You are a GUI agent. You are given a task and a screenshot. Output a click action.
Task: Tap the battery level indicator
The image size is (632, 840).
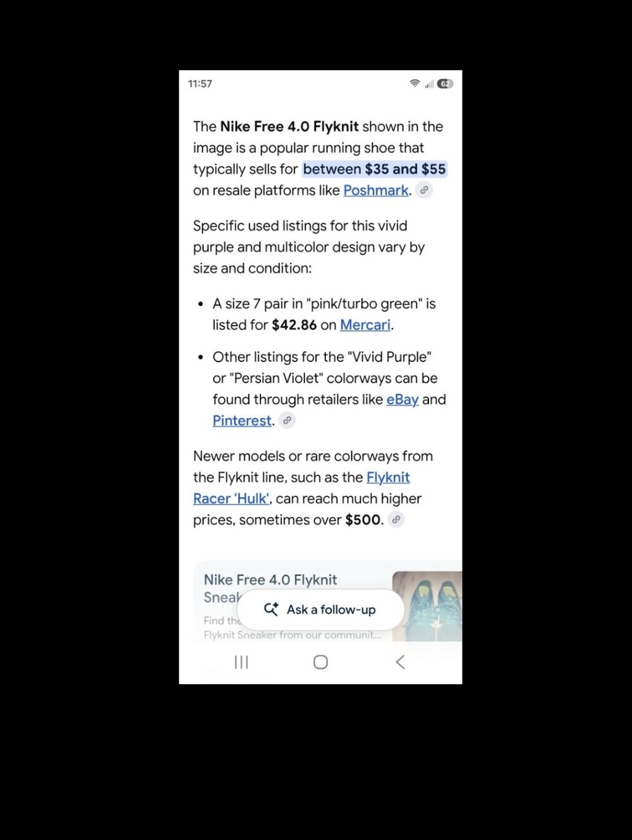pyautogui.click(x=445, y=83)
